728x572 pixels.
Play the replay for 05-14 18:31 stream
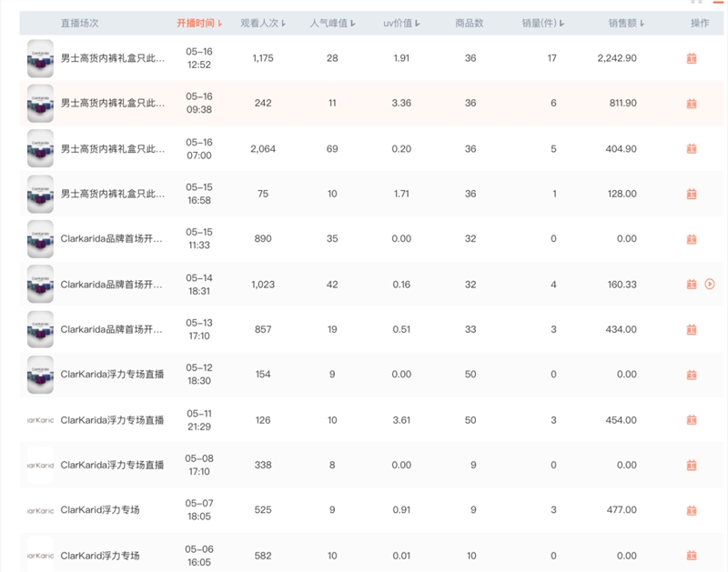[x=710, y=284]
